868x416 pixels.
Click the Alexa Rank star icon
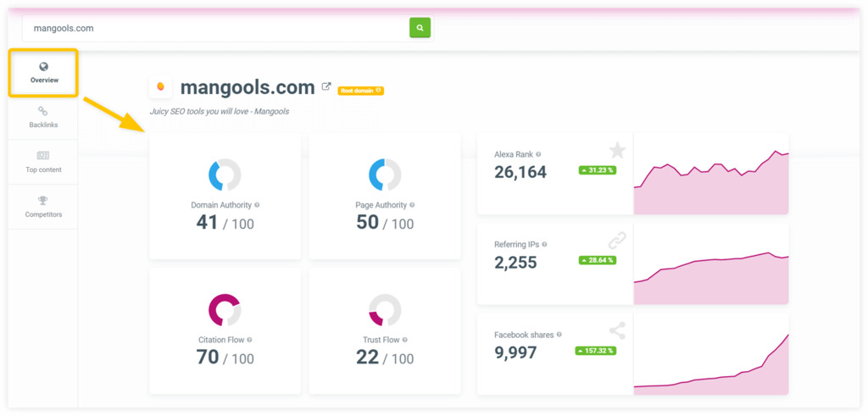tap(617, 151)
